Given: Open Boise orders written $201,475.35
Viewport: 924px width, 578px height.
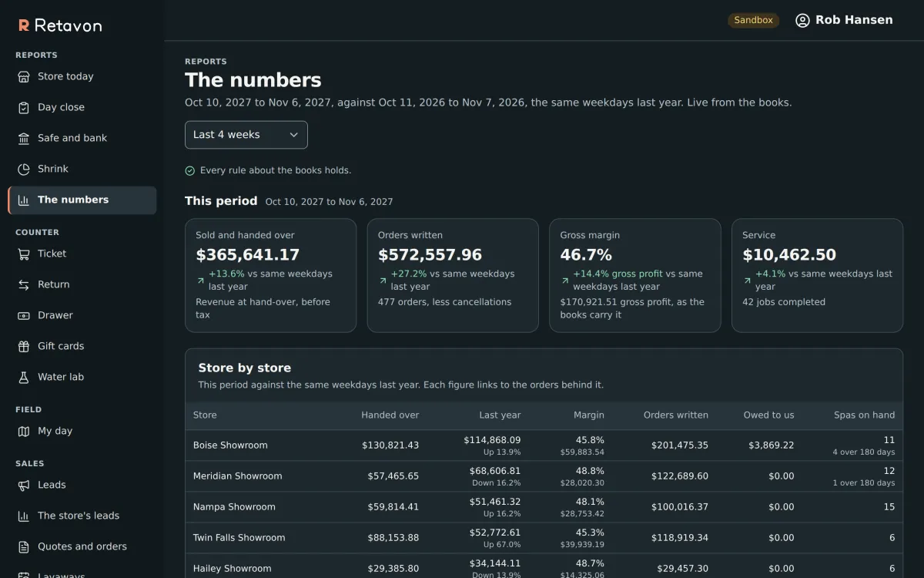Looking at the screenshot, I should pos(680,445).
